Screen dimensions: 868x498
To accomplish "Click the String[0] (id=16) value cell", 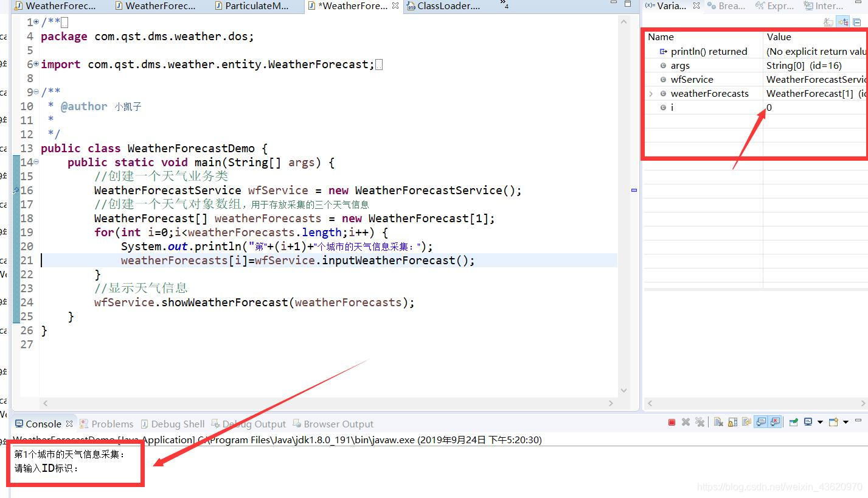I will click(804, 65).
